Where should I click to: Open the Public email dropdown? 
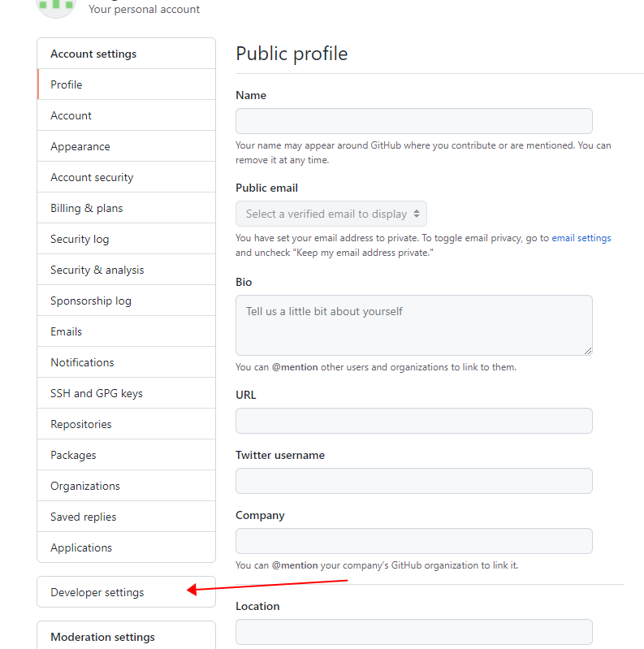(331, 214)
